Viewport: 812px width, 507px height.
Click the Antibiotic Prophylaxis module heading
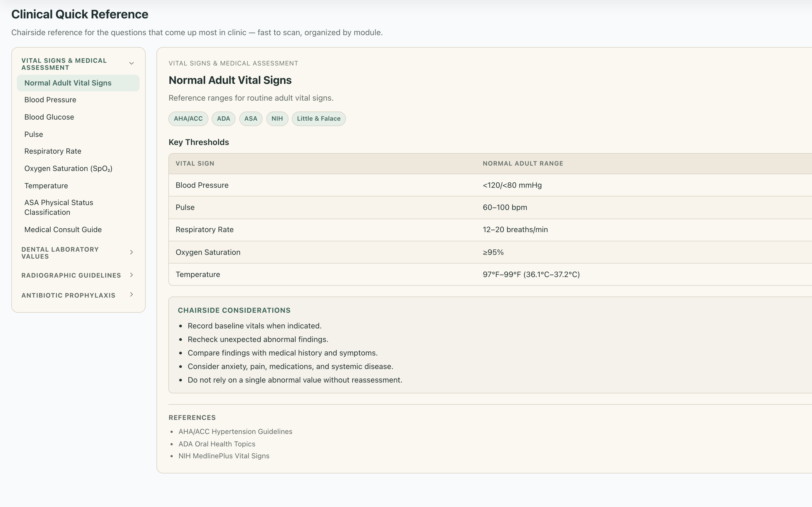tap(68, 295)
